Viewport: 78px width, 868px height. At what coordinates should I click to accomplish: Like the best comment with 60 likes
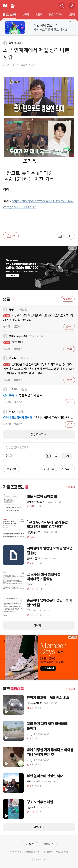click(x=69, y=327)
